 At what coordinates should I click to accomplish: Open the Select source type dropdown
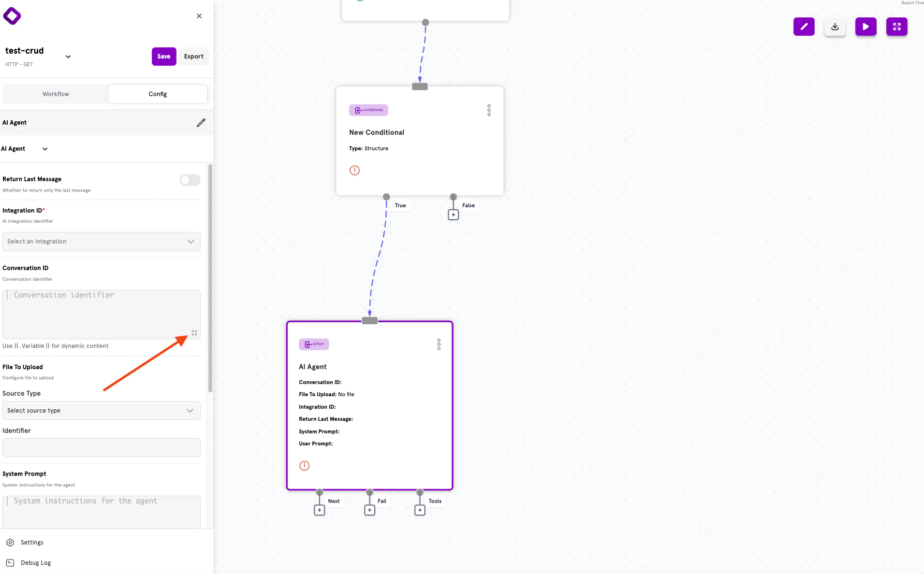click(x=102, y=411)
